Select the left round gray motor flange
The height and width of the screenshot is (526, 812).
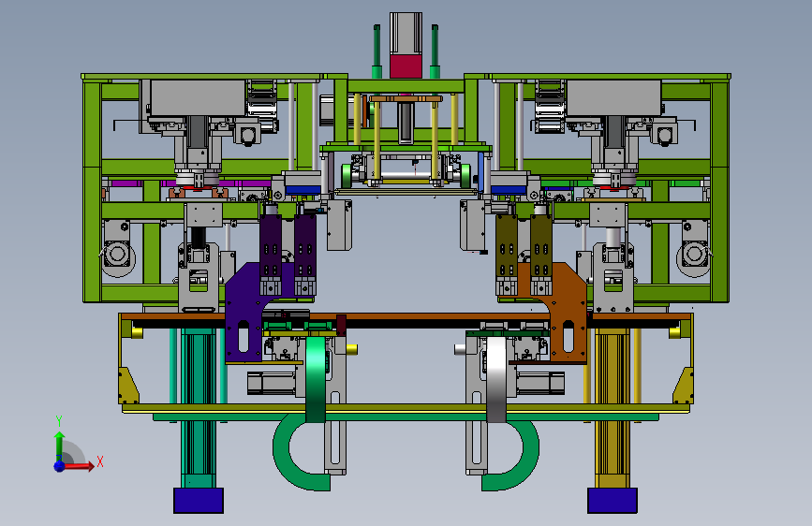click(118, 255)
